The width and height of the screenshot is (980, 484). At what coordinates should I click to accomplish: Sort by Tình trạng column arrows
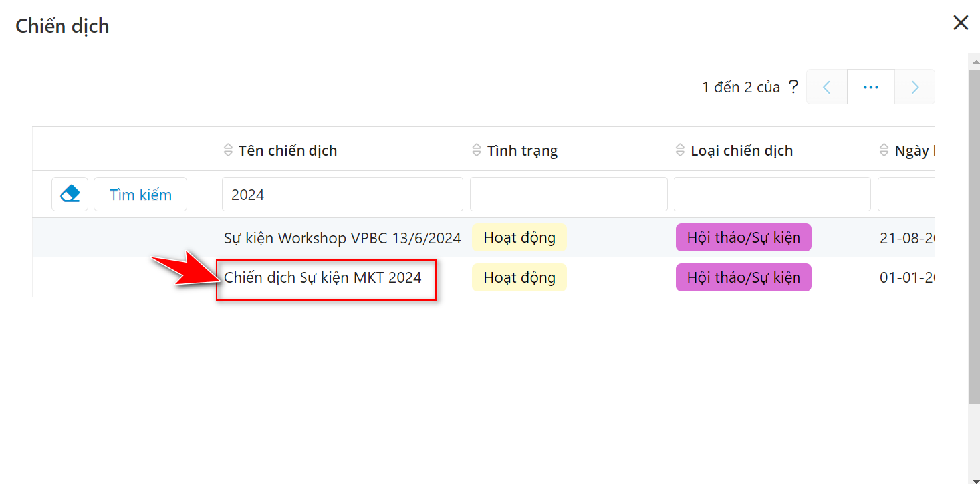coord(476,150)
